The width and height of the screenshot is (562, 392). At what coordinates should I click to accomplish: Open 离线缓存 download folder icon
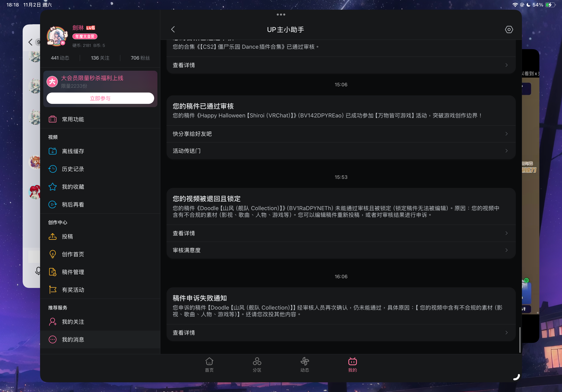pos(52,151)
